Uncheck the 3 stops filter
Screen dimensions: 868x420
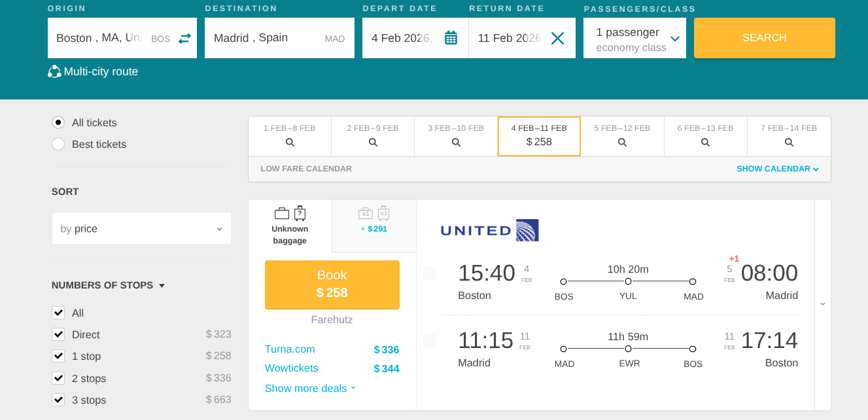tap(58, 400)
